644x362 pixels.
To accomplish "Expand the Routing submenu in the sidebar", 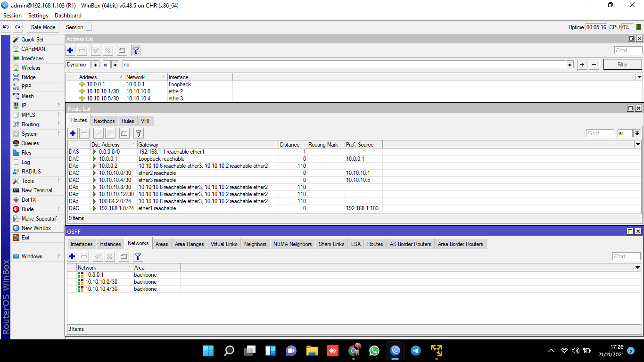I will coord(38,124).
